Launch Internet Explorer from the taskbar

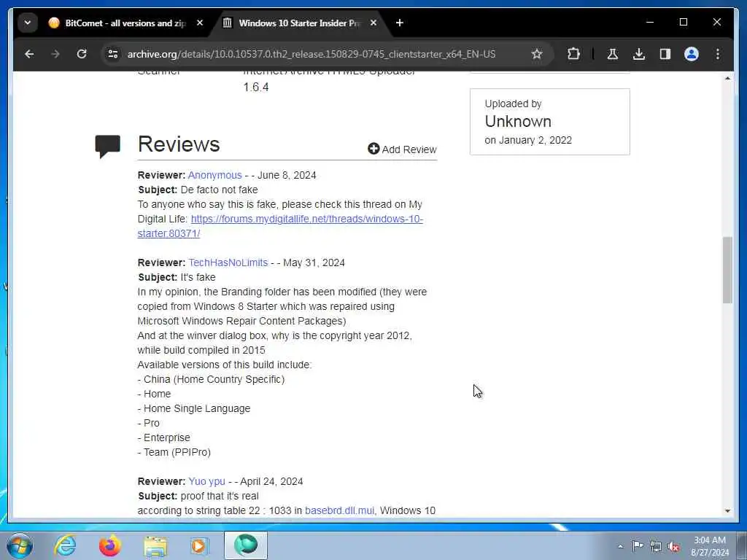(65, 545)
